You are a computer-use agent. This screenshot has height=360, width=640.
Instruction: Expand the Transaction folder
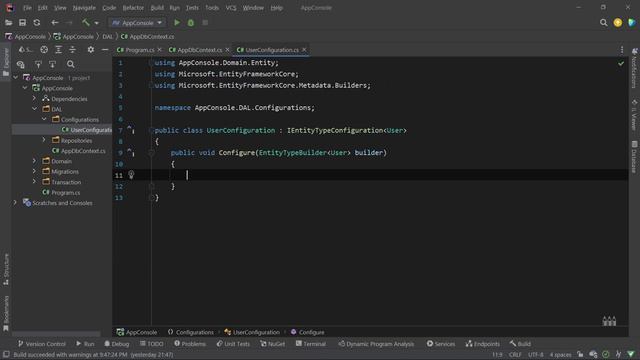[x=35, y=182]
